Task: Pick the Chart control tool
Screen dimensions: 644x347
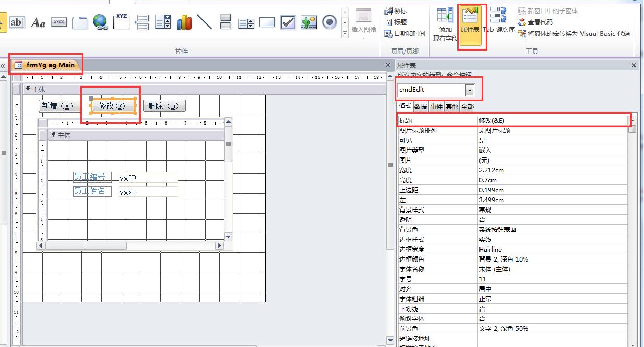Action: click(184, 22)
